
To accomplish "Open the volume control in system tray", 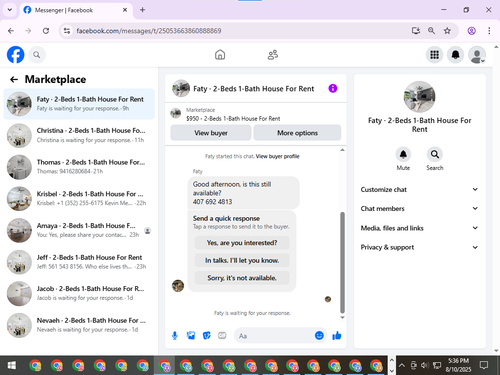I will 425,365.
